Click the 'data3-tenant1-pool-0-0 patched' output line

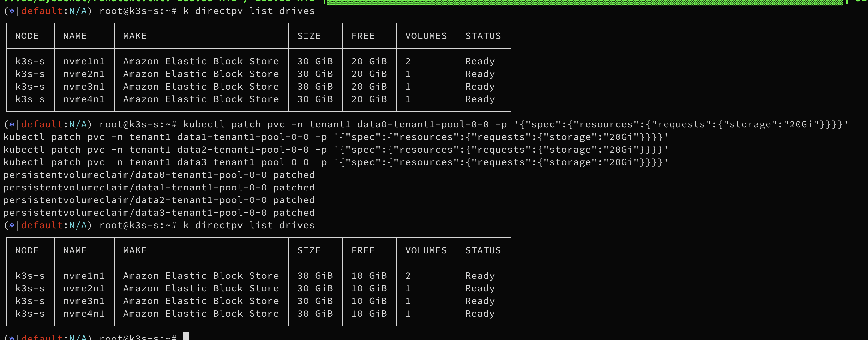(x=159, y=213)
